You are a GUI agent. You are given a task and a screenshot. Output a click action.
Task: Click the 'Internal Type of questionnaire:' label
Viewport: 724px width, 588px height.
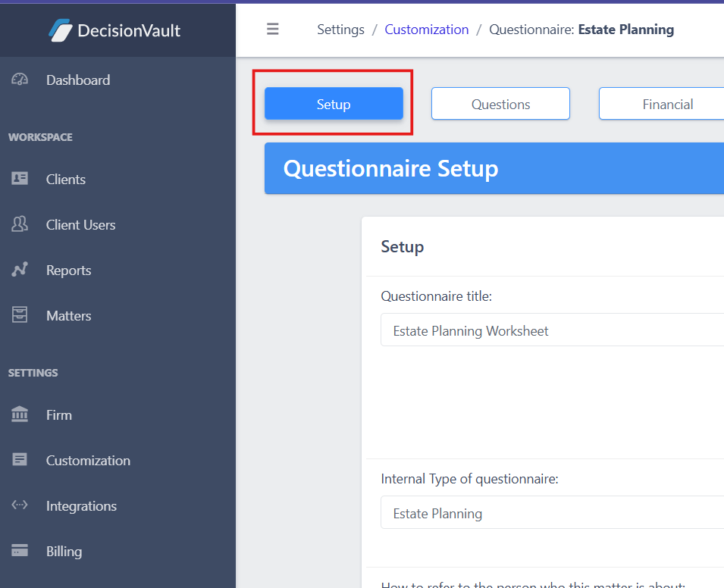469,479
